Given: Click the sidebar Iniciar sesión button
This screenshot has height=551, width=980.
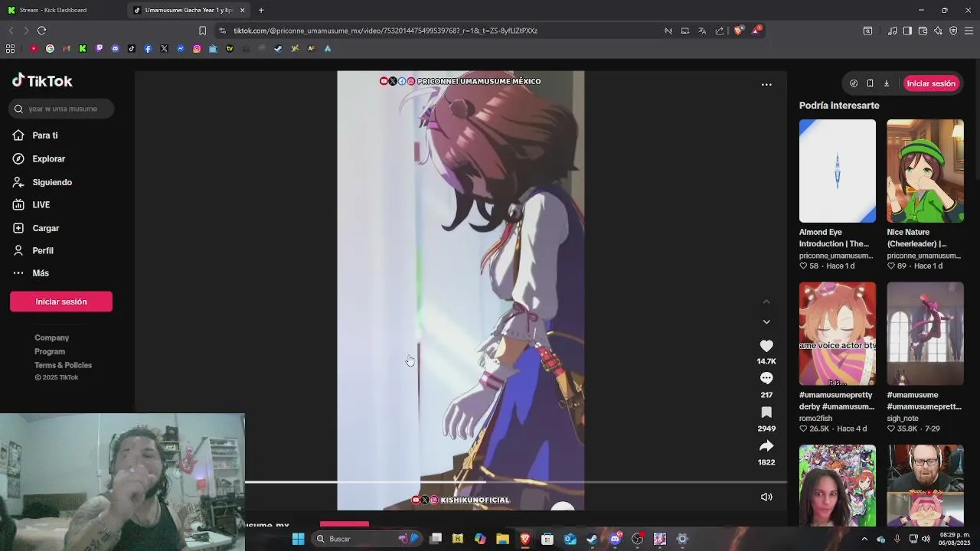Looking at the screenshot, I should [x=61, y=302].
